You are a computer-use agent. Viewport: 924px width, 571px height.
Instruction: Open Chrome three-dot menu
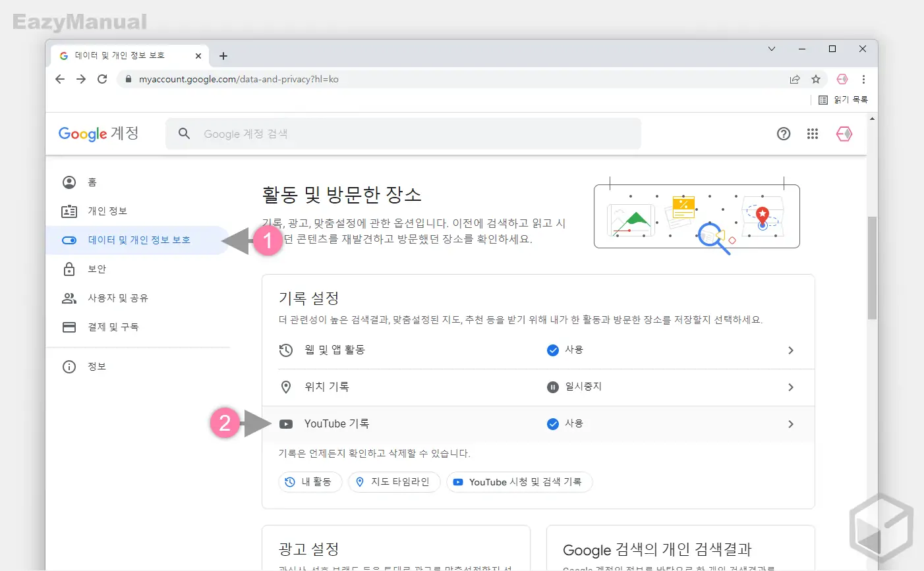pos(863,79)
